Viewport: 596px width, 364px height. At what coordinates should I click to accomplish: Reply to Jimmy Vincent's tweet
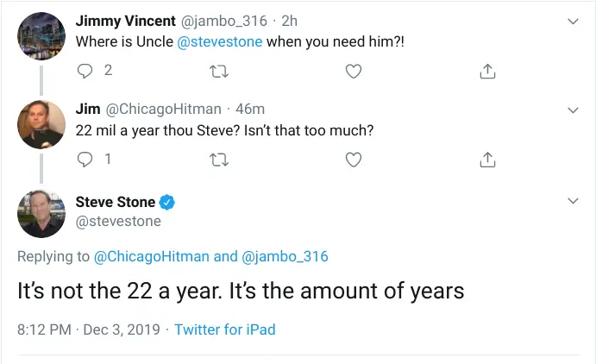85,71
